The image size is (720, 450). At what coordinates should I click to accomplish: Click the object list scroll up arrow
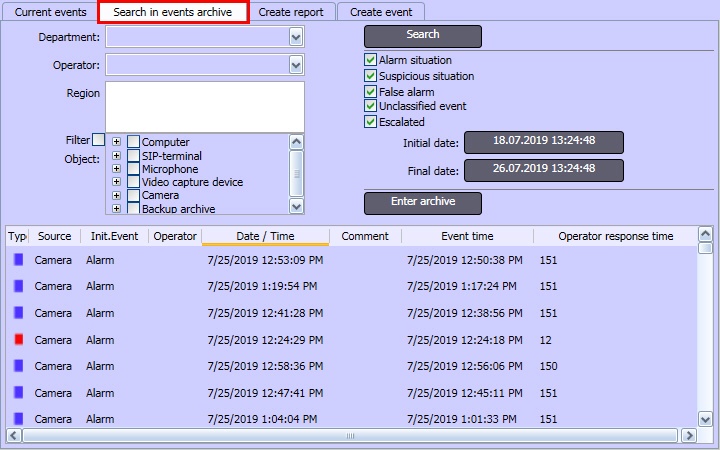pyautogui.click(x=296, y=142)
